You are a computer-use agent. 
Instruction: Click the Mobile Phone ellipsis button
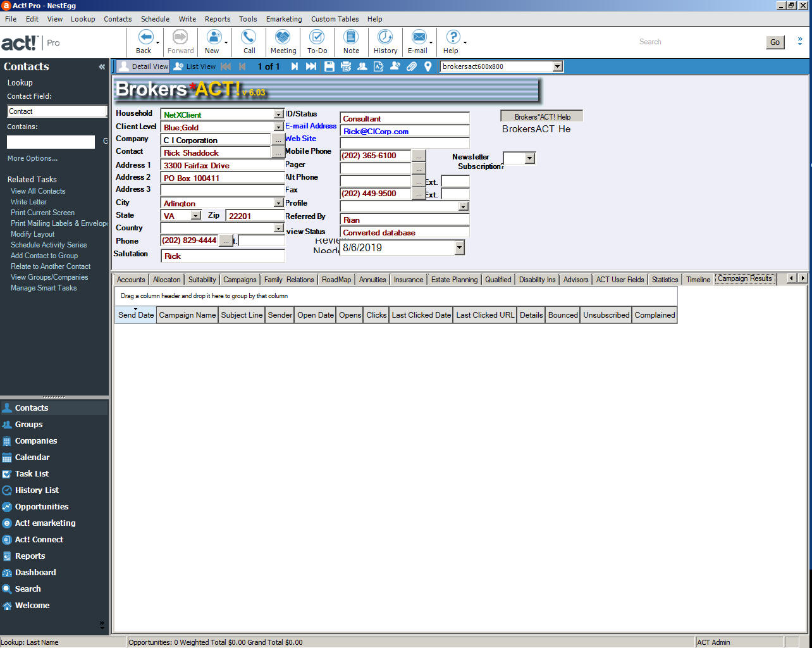point(419,156)
